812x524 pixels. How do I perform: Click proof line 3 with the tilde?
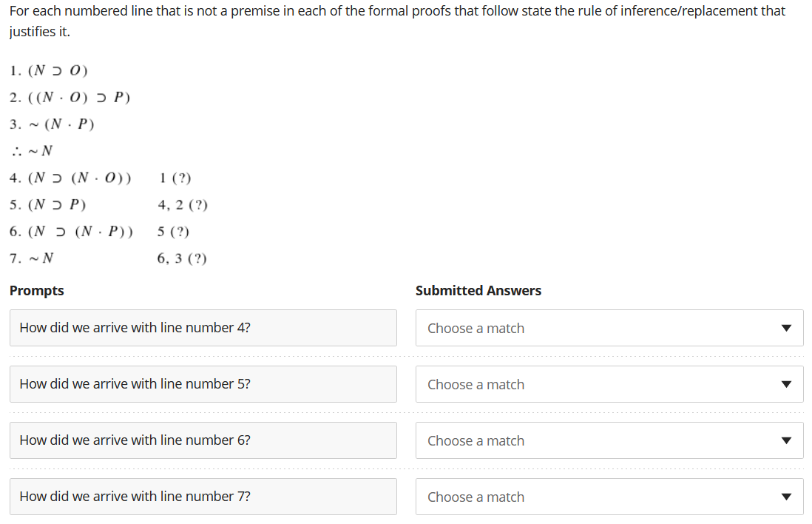pyautogui.click(x=52, y=124)
